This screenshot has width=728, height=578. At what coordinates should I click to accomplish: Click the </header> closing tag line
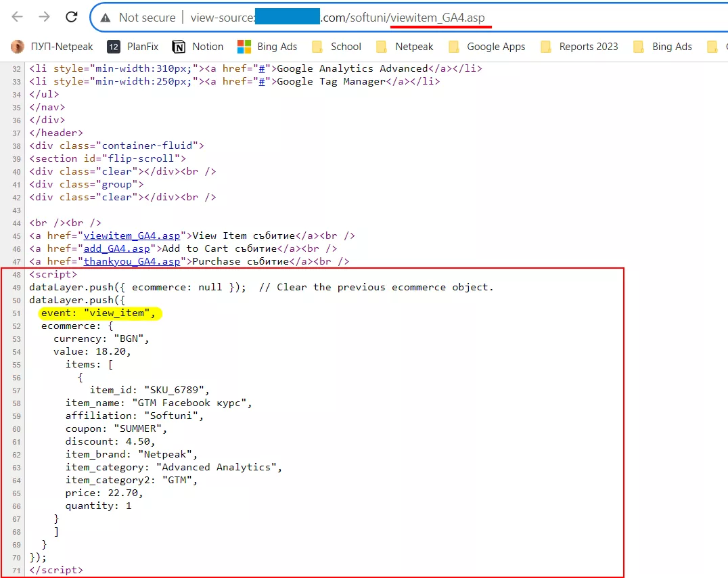coord(55,133)
